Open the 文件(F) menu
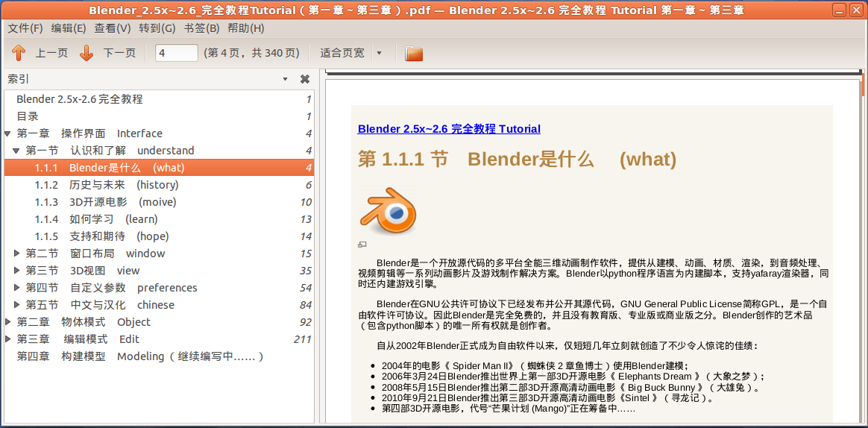Screen dimensions: 868x428 pyautogui.click(x=25, y=28)
